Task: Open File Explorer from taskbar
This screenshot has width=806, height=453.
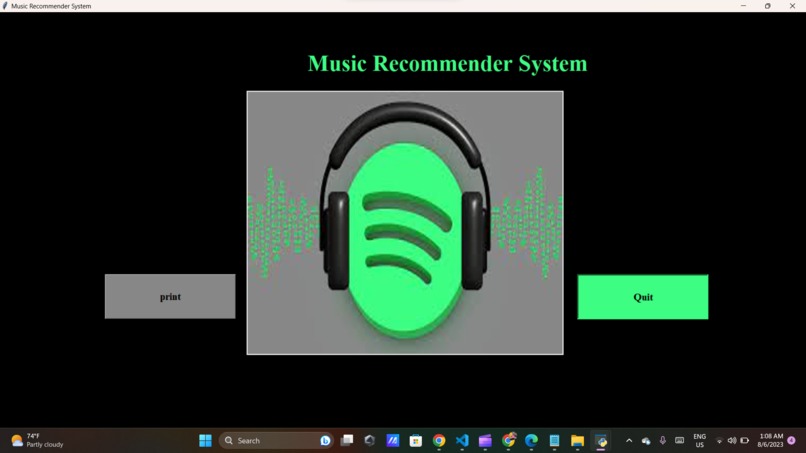Action: click(x=577, y=441)
